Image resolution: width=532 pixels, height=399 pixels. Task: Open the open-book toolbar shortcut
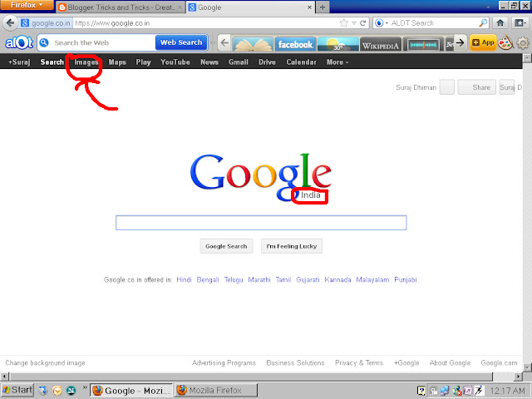[x=253, y=44]
